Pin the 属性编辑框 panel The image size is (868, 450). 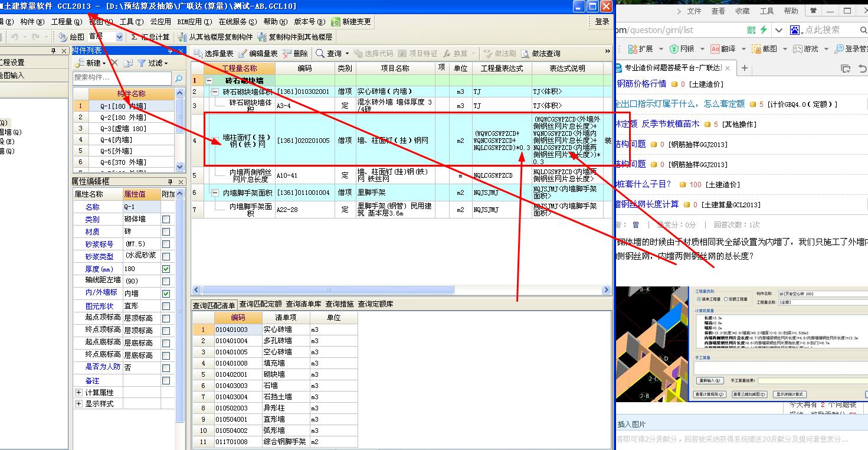click(x=171, y=181)
